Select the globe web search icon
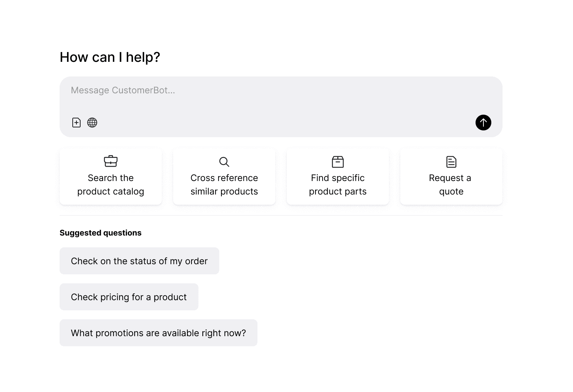573x392 pixels. (x=92, y=123)
